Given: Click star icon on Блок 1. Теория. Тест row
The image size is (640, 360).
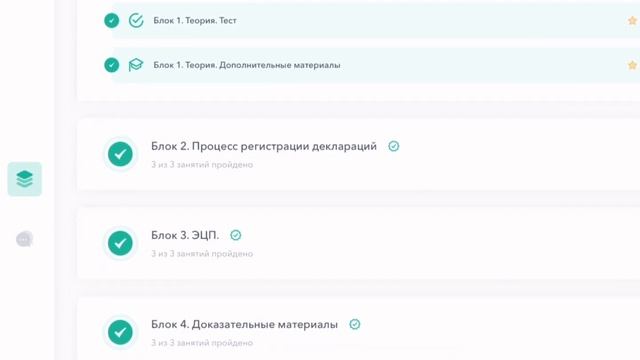Looking at the screenshot, I should pos(632,20).
